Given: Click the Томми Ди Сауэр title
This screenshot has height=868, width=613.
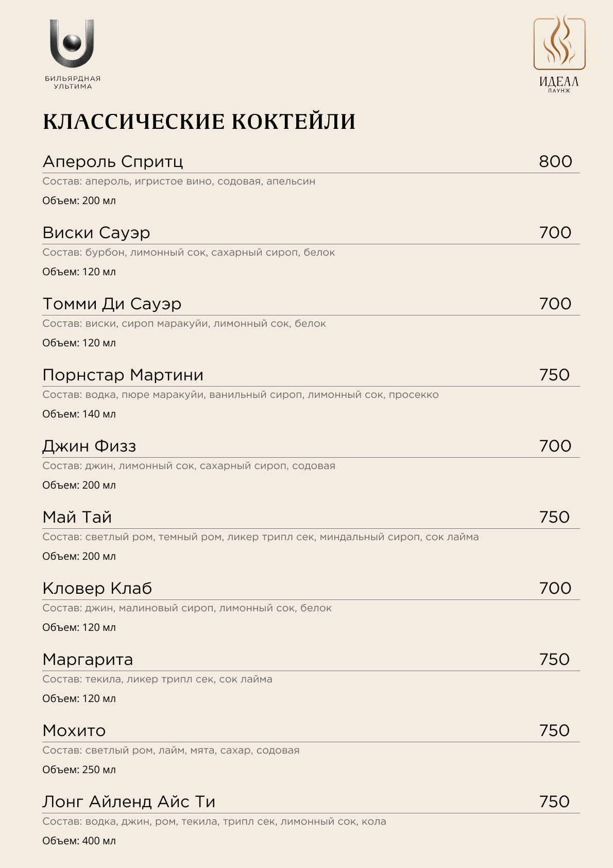Looking at the screenshot, I should coord(112,304).
